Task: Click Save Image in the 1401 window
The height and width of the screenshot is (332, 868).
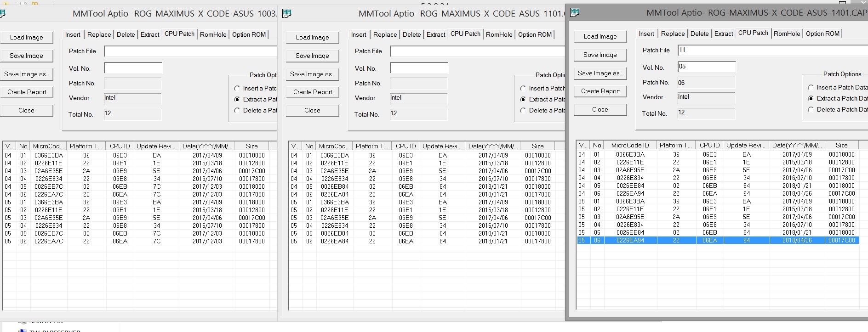Action: [600, 55]
